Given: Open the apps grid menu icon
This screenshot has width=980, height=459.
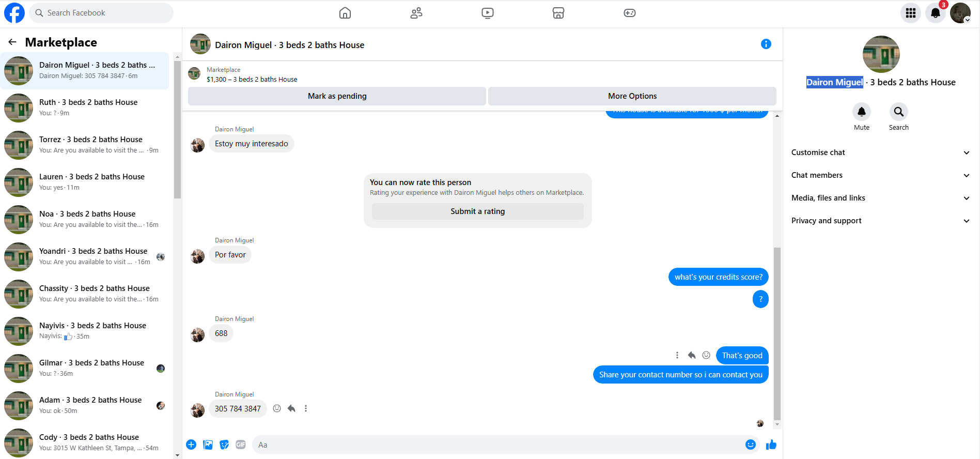Looking at the screenshot, I should tap(911, 13).
